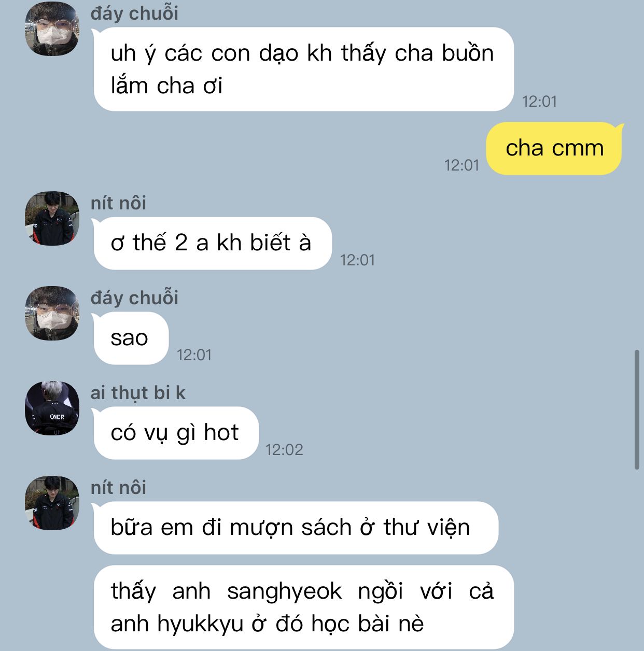Tap 'đáy chuỗi' name above 'sao'
Image resolution: width=644 pixels, height=651 pixels.
coord(134,298)
